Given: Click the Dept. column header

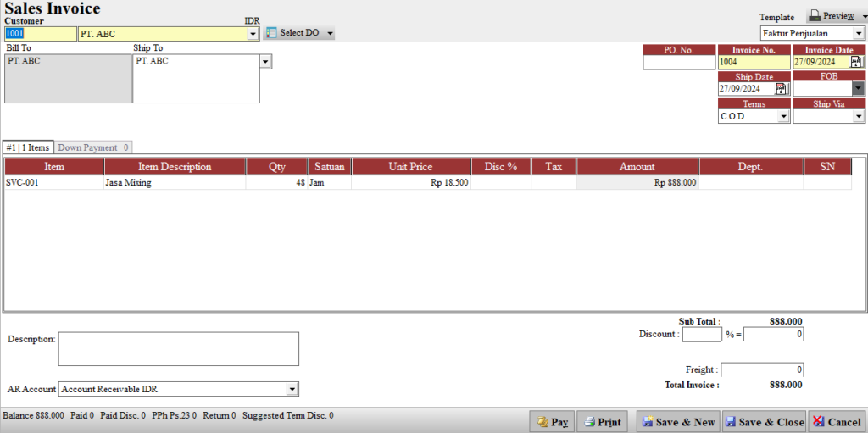Looking at the screenshot, I should (751, 167).
